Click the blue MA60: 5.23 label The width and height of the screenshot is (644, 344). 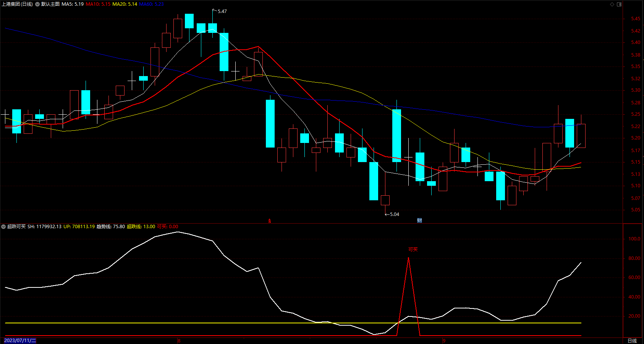pos(151,4)
